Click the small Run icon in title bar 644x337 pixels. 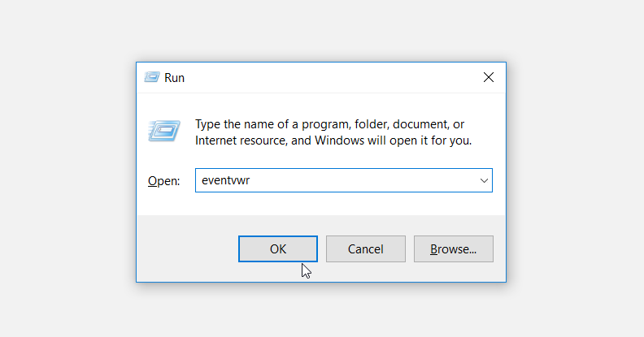click(x=151, y=78)
